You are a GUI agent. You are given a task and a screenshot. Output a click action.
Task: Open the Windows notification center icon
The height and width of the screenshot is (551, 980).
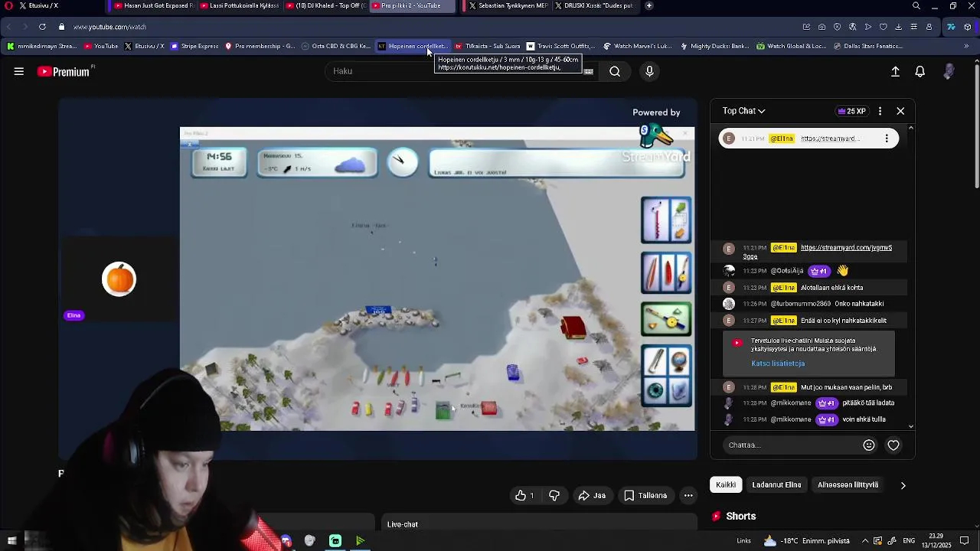point(964,541)
